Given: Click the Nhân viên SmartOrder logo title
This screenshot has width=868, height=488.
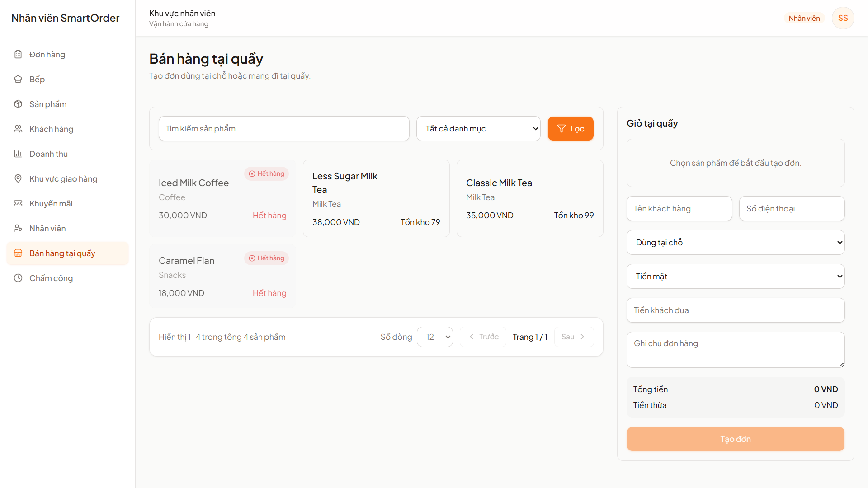Looking at the screenshot, I should tap(66, 18).
